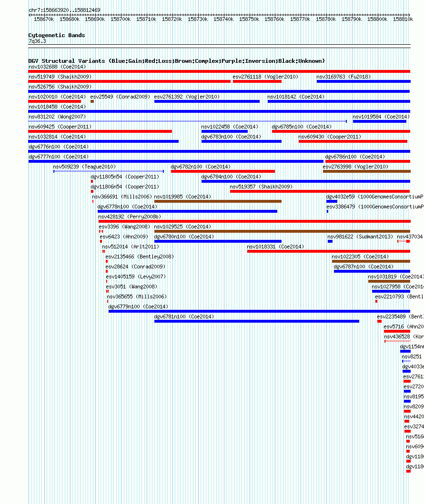The height and width of the screenshot is (504, 424).
Task: Click dgv11805n54 (Cooper2011) label
Action: (125, 177)
